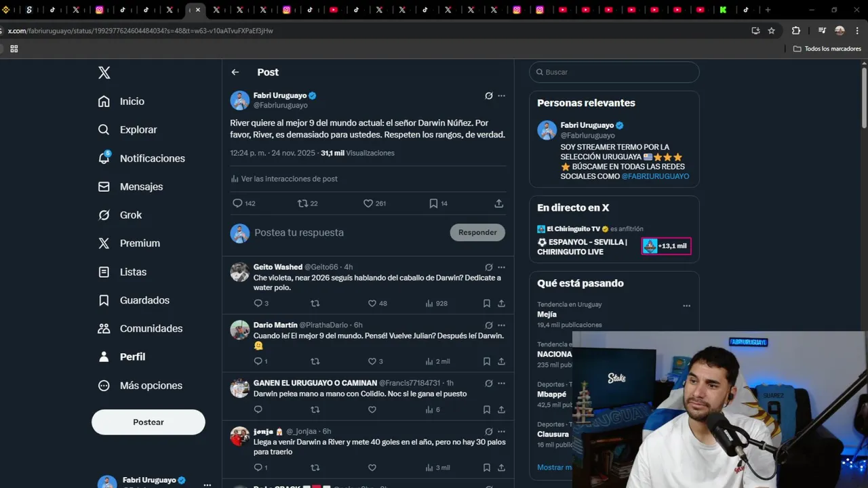Click the page vertical scrollbar

864,96
